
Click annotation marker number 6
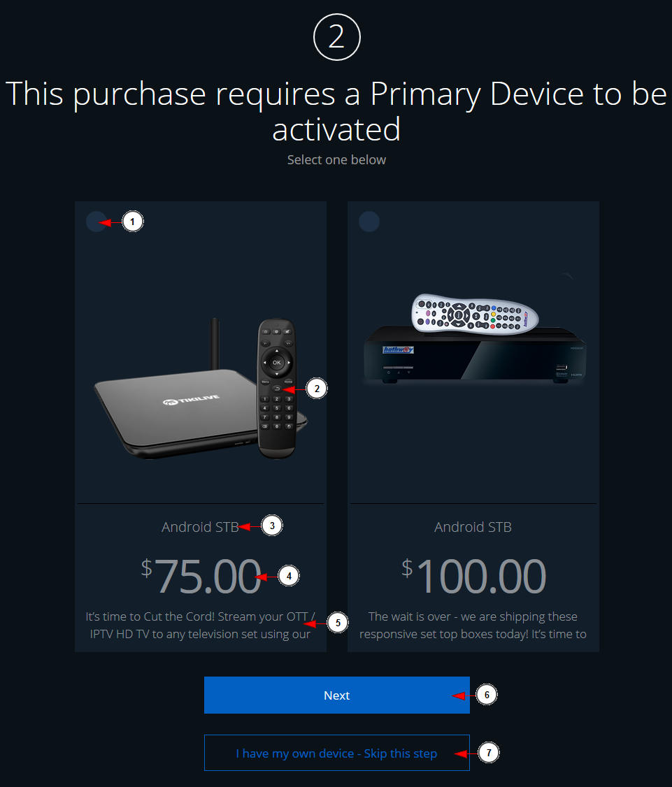486,695
